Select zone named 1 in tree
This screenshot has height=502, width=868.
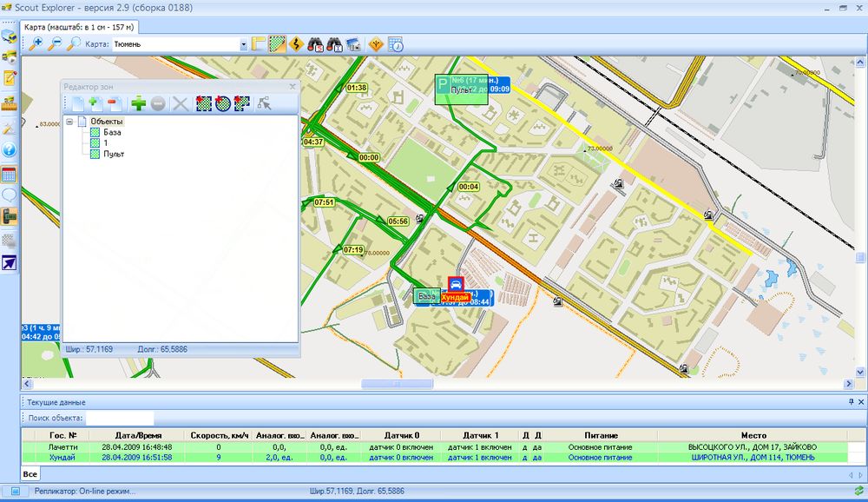point(106,143)
